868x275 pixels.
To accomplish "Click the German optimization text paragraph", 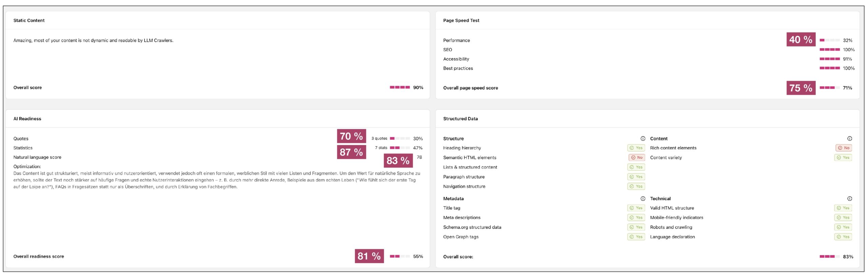I will click(216, 180).
